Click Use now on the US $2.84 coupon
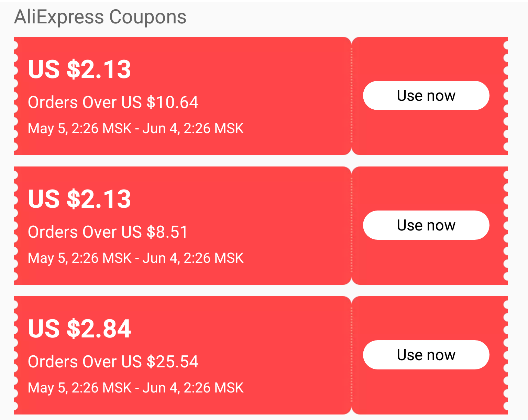This screenshot has width=528, height=420. coord(426,355)
